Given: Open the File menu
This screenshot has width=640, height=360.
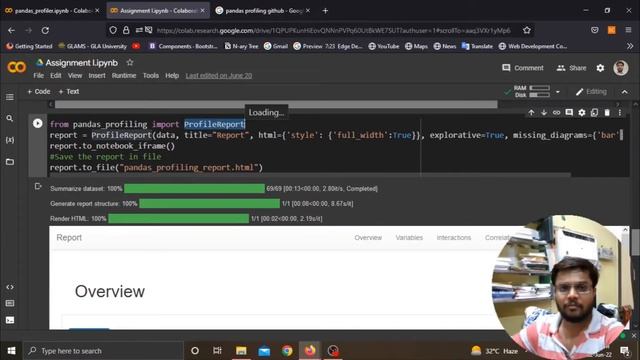Looking at the screenshot, I should coord(38,76).
